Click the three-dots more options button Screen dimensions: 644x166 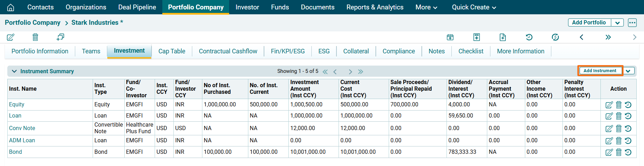632,23
